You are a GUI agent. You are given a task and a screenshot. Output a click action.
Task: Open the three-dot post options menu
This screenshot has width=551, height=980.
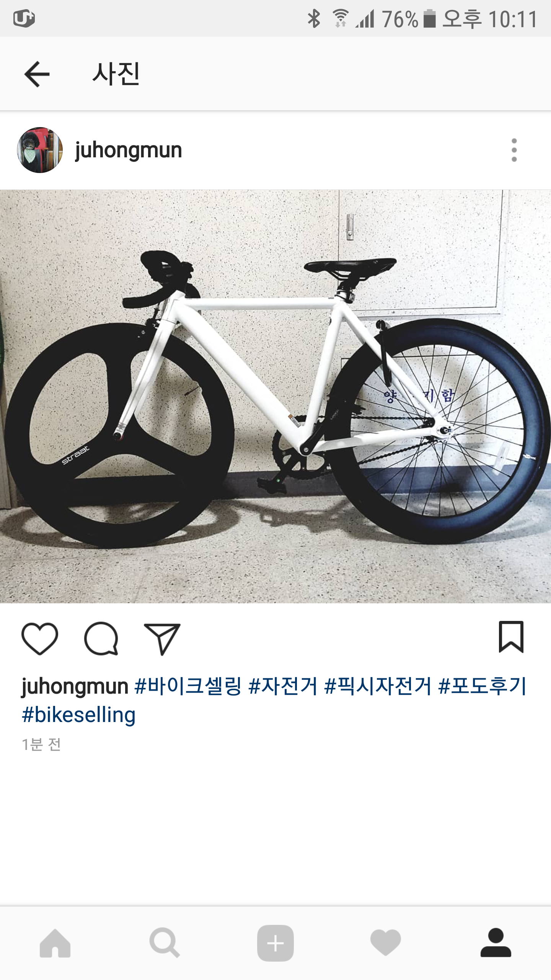[514, 150]
